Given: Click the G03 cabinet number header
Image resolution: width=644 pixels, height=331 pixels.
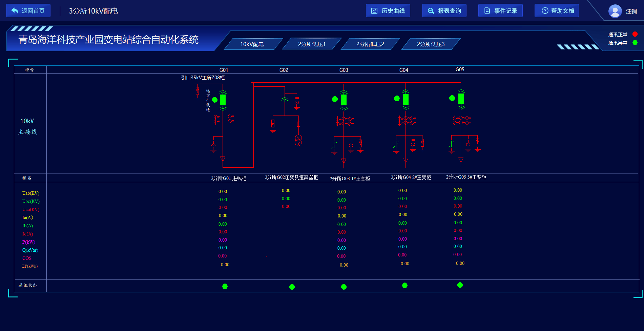Looking at the screenshot, I should pos(344,70).
